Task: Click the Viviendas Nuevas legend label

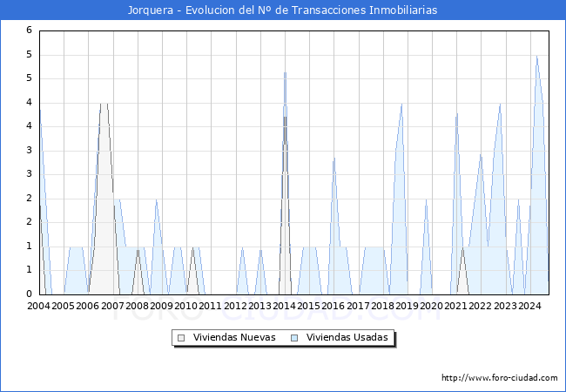Action: 234,337
